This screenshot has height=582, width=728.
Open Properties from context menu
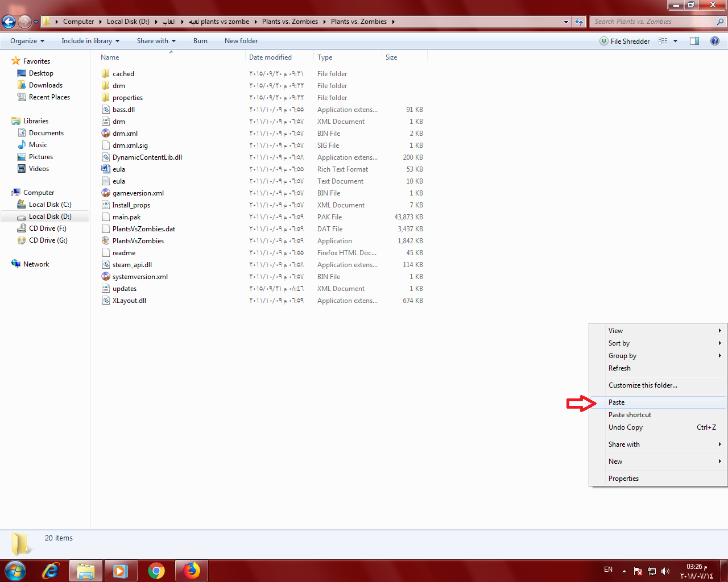[658, 478]
